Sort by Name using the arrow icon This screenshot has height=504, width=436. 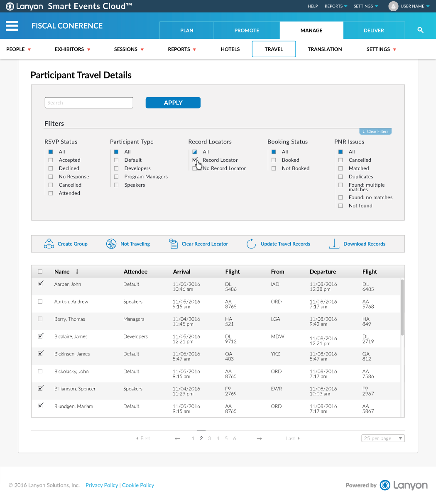pos(77,272)
